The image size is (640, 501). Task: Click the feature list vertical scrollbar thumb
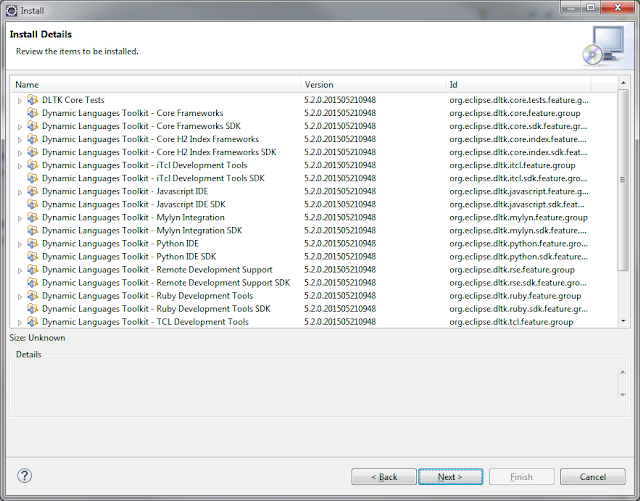623,180
